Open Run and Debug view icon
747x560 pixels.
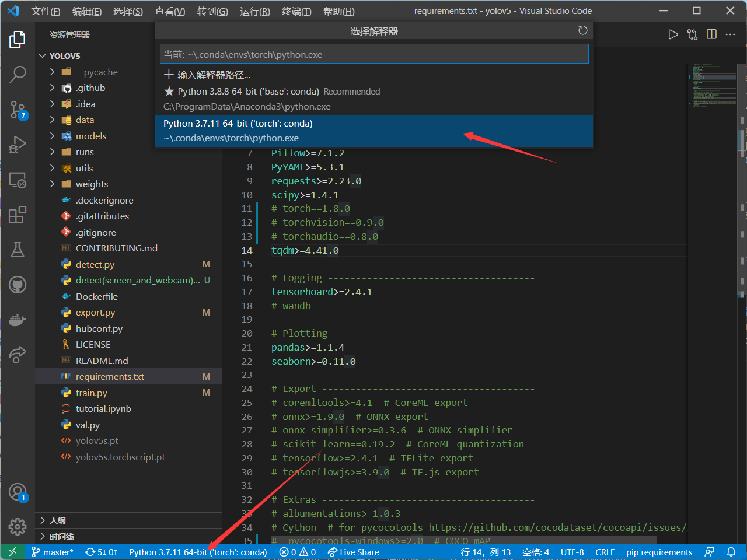[18, 145]
